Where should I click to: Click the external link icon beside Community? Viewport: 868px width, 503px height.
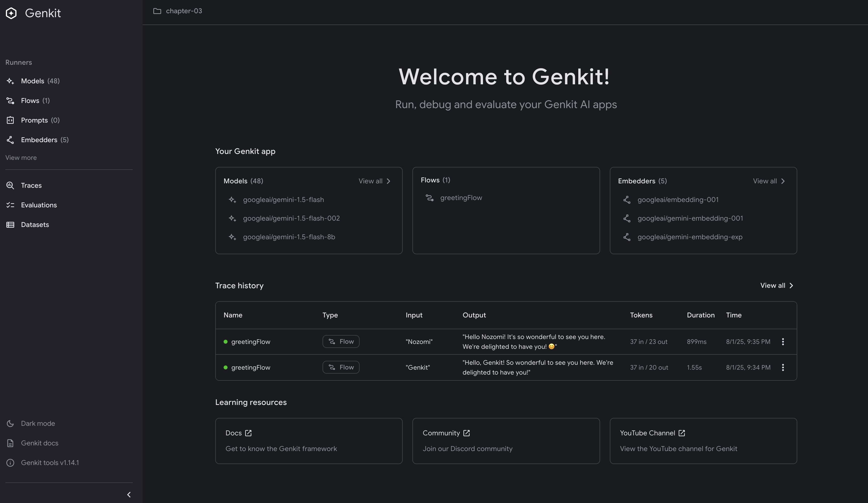click(x=466, y=433)
